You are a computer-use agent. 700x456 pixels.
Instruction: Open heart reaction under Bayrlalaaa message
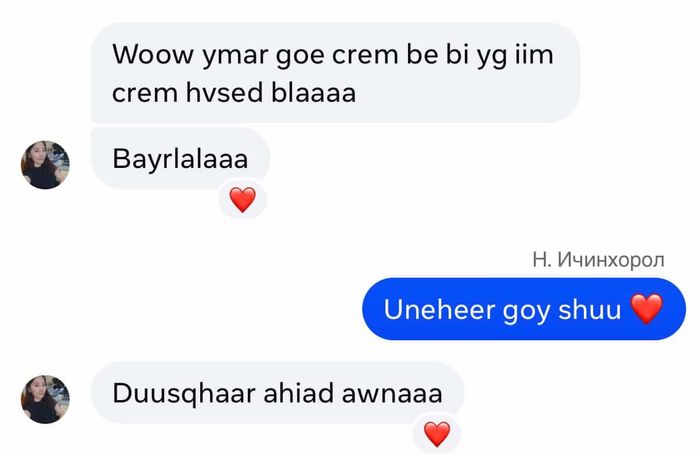[242, 200]
